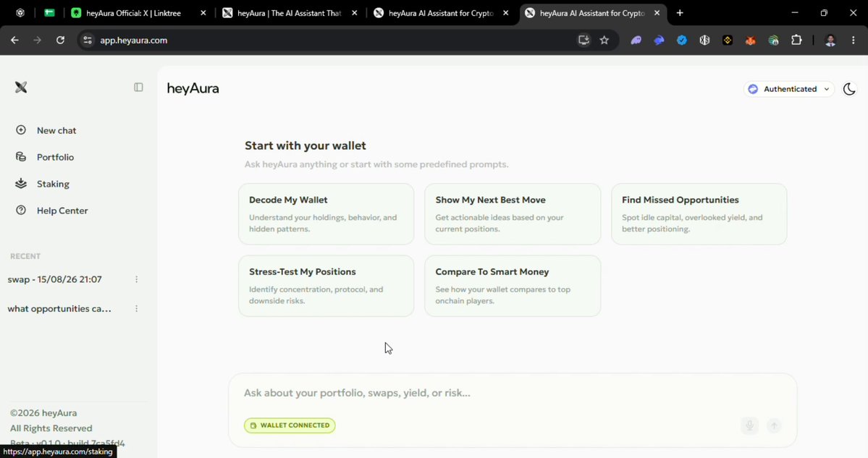Open recent chat 'what opportunities ca...'

(x=59, y=309)
